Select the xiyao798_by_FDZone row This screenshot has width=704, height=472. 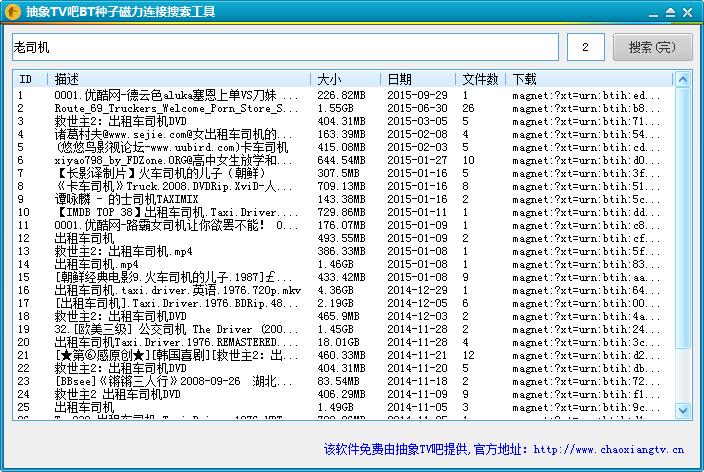click(x=343, y=160)
